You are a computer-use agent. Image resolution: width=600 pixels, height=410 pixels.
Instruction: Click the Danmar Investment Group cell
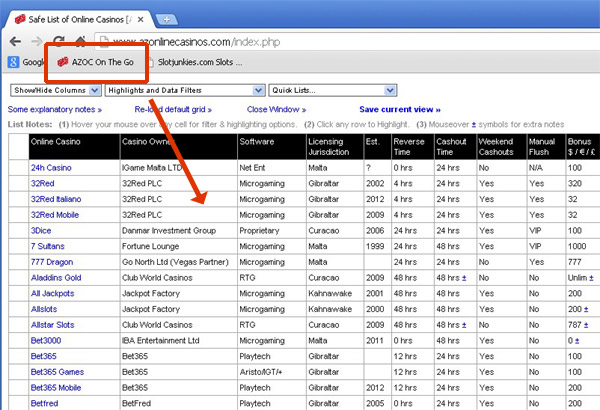(x=179, y=230)
